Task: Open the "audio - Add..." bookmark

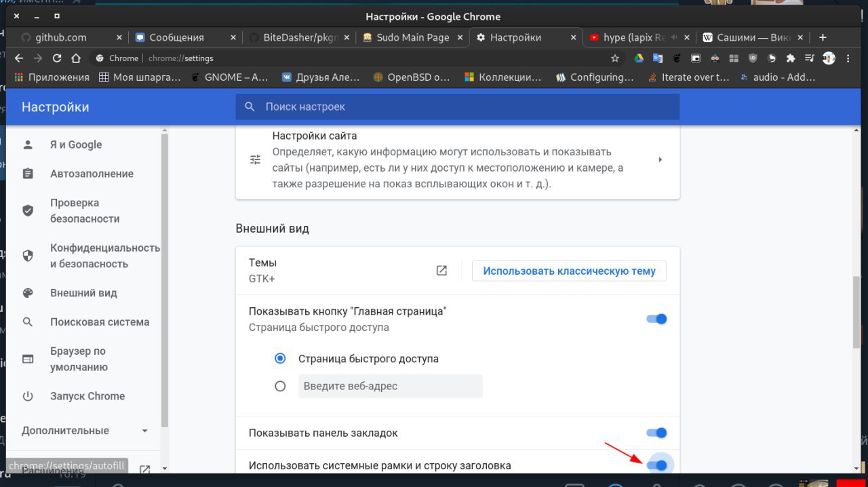Action: (x=778, y=77)
